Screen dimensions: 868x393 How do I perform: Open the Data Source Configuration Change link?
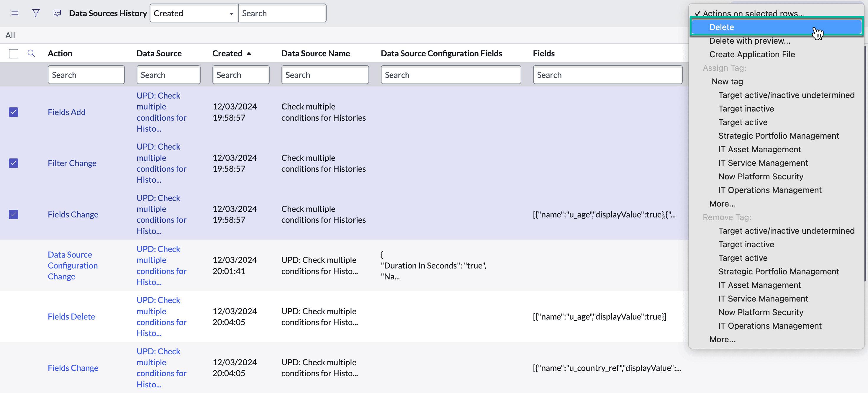(73, 265)
